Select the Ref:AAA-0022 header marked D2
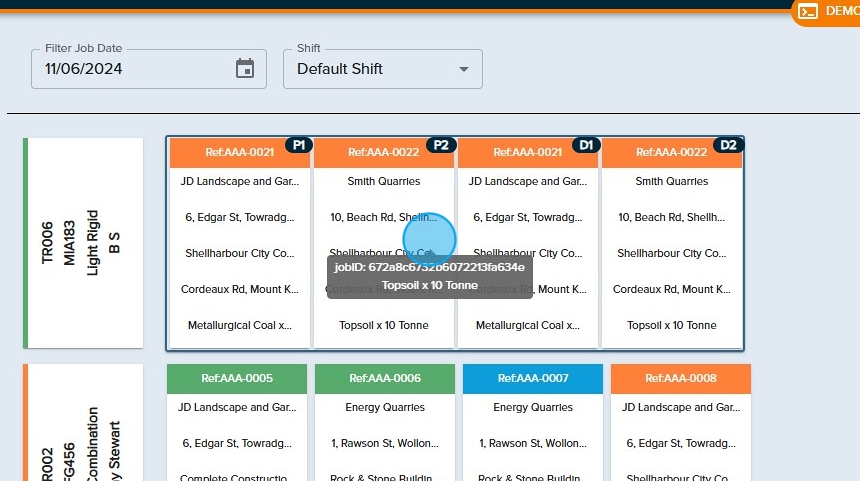 [661, 152]
